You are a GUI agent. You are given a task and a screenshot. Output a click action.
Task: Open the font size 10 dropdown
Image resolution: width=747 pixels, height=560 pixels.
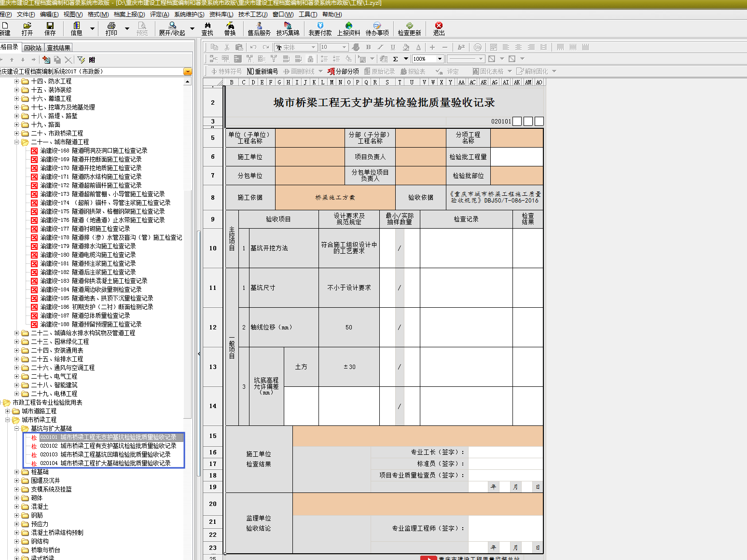[345, 47]
